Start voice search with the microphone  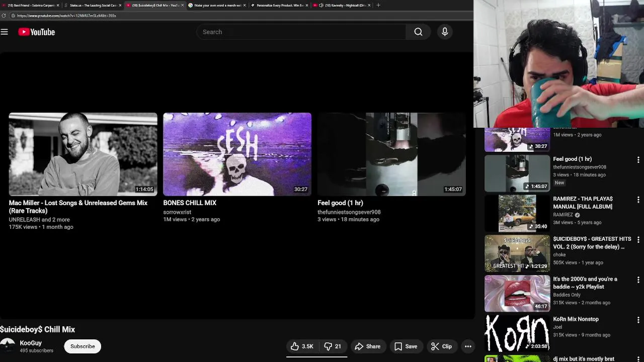point(445,32)
